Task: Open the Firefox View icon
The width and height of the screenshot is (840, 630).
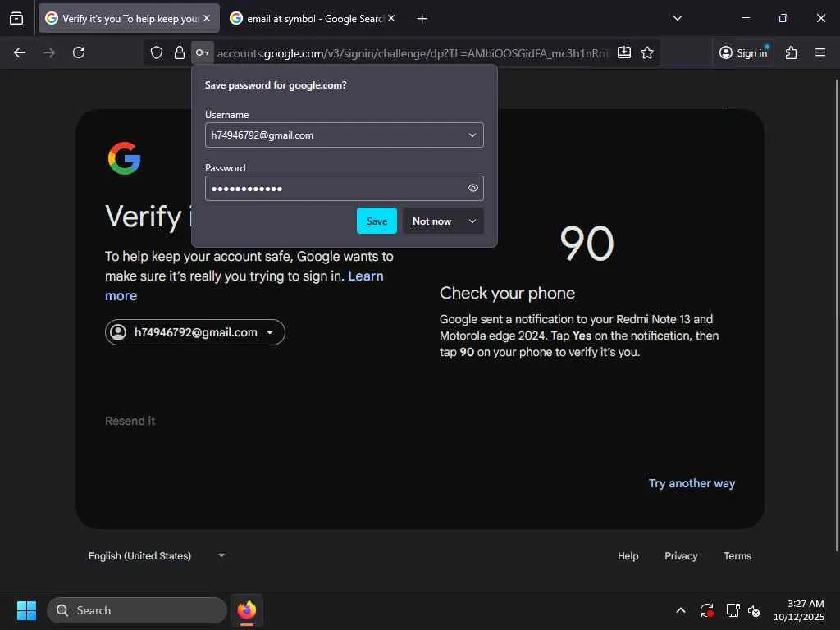Action: click(x=16, y=18)
